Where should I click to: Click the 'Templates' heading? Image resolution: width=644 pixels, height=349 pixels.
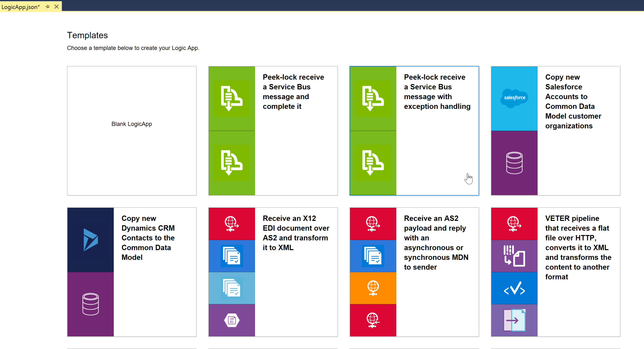tap(87, 35)
